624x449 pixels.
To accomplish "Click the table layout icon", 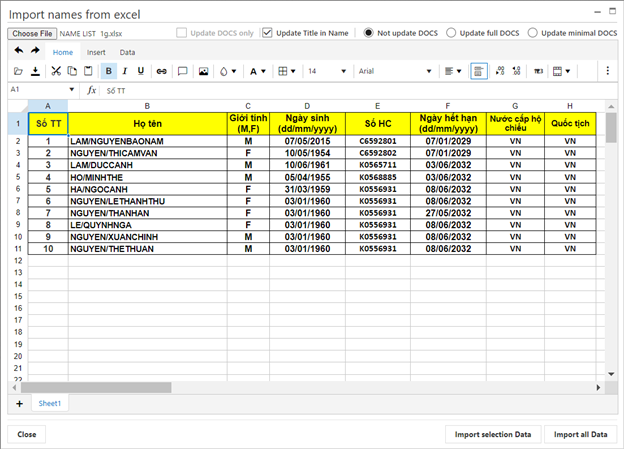I will [558, 71].
